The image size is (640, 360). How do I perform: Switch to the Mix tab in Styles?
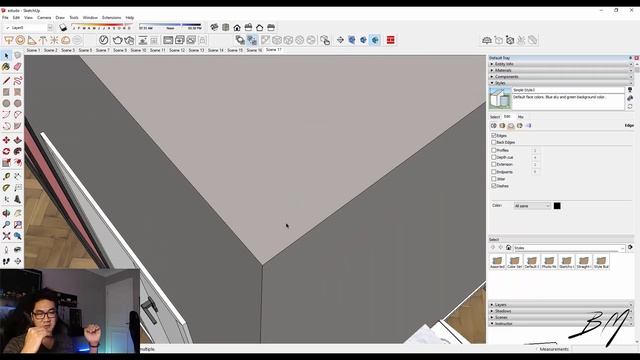tap(520, 117)
